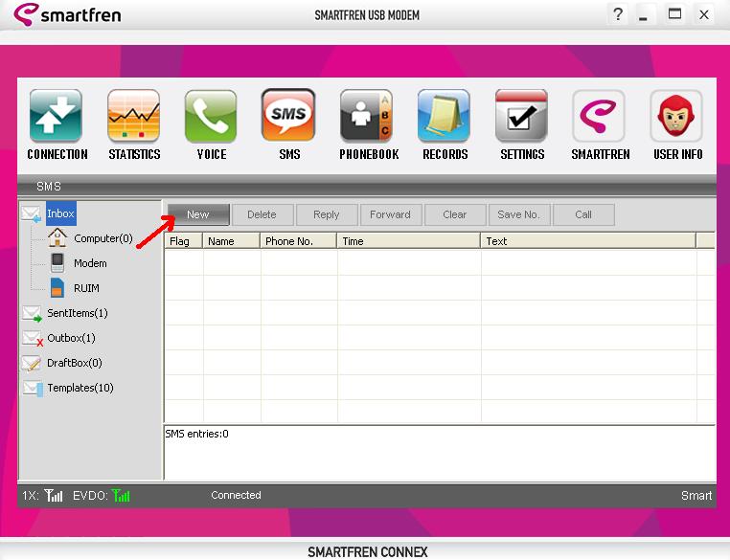Click the 1X signal strength icon
Viewport: 730px width, 560px height.
click(x=54, y=496)
